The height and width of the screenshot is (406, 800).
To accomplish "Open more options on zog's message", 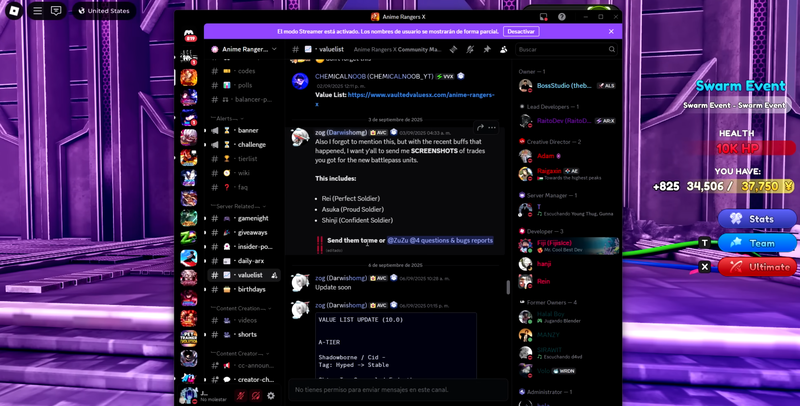I will click(x=492, y=128).
